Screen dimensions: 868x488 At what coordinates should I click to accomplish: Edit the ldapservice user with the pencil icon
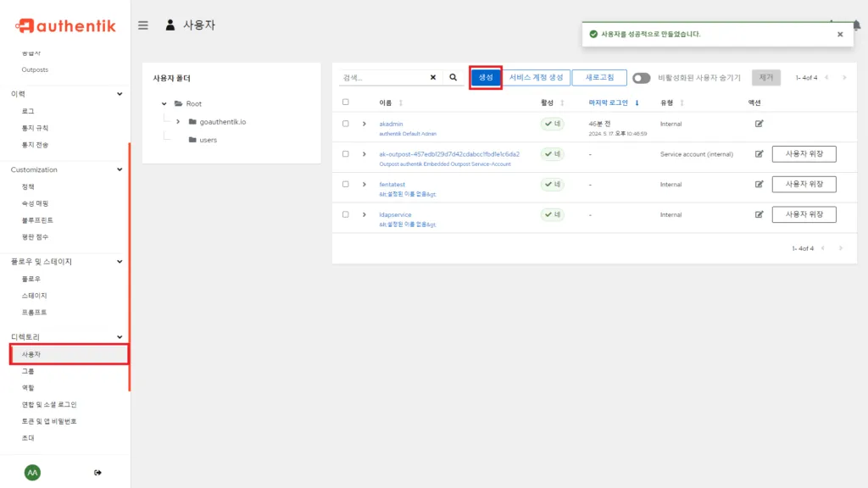759,214
